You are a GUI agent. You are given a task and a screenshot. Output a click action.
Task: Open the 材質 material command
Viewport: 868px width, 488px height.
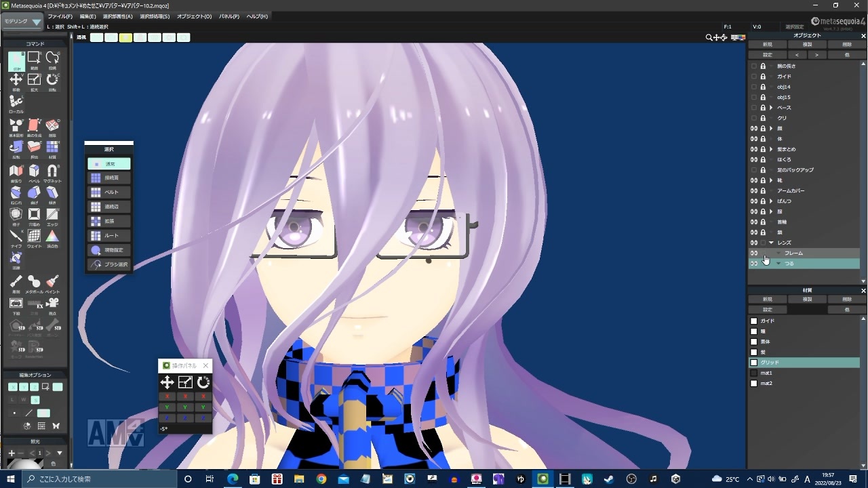coord(52,148)
